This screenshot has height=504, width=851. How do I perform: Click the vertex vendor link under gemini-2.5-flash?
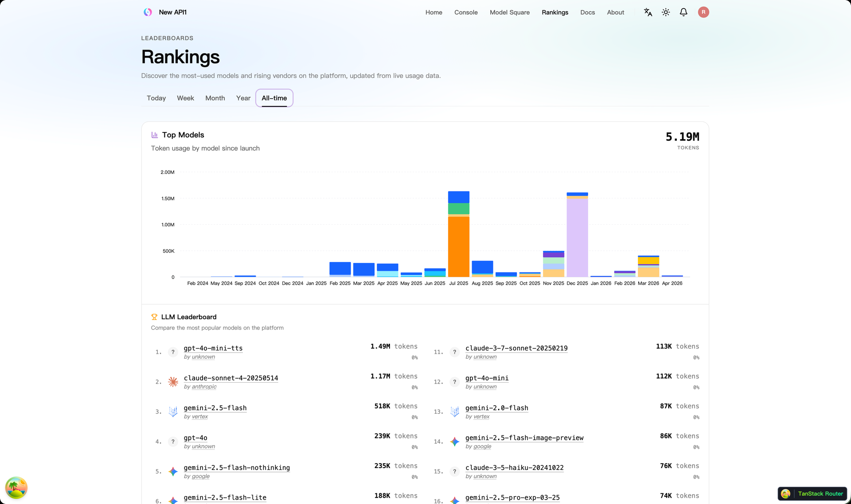[x=200, y=417]
